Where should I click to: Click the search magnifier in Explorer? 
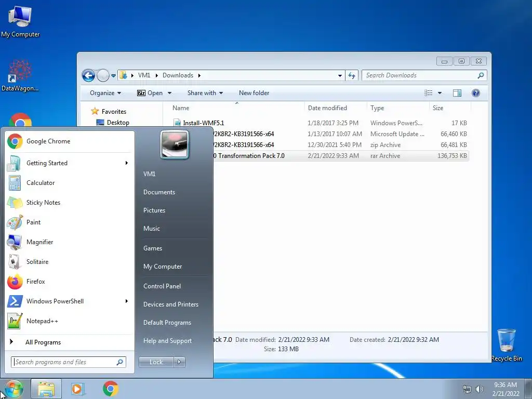[481, 75]
